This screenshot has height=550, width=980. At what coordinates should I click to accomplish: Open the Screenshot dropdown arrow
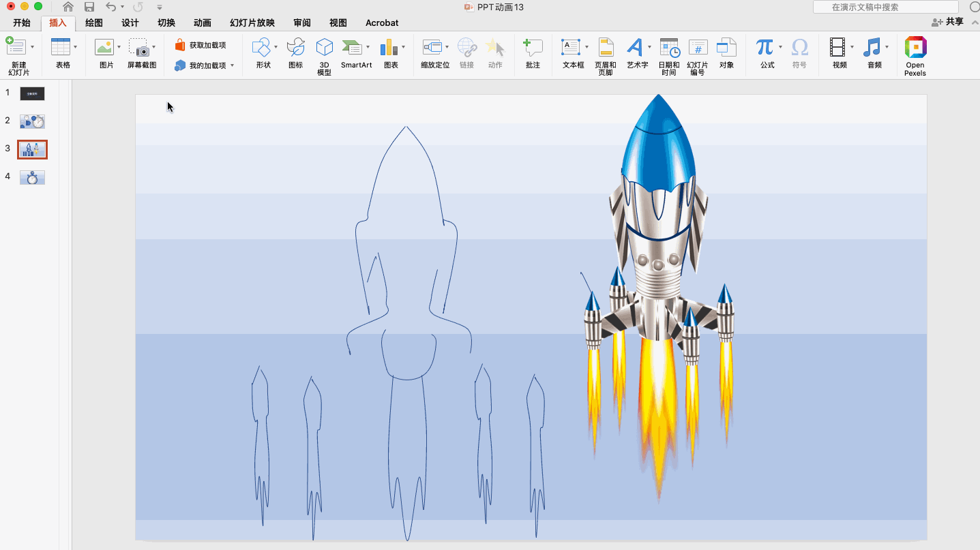(x=153, y=47)
